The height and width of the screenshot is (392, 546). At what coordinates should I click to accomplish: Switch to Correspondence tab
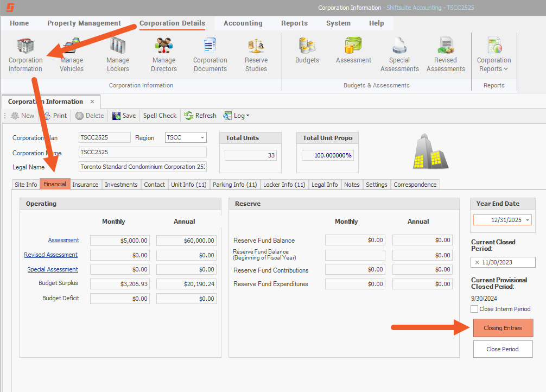pos(415,185)
